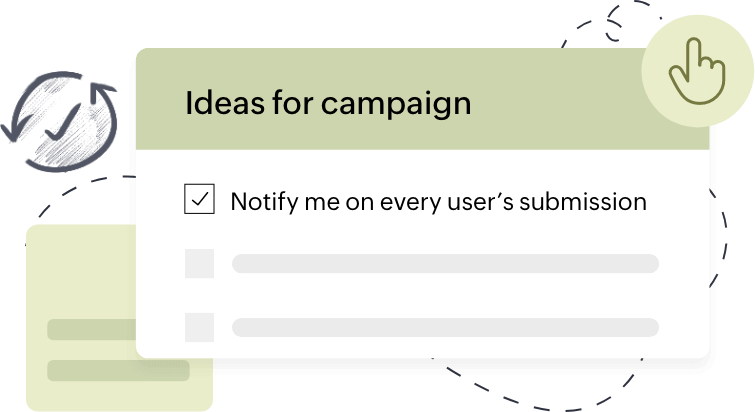Click the hand pointer icon in circle
Image resolution: width=755 pixels, height=412 pixels.
pos(697,71)
